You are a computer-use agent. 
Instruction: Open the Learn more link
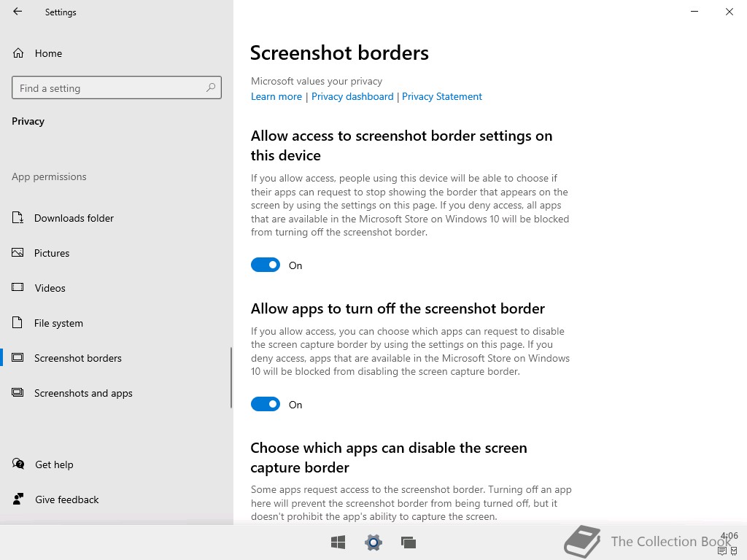pos(276,97)
